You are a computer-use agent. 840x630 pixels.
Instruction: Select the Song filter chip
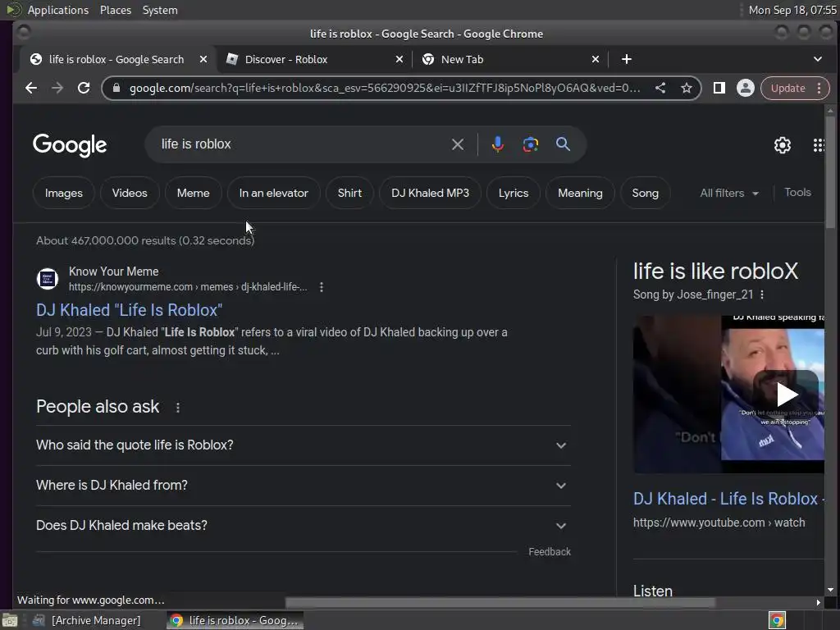645,193
